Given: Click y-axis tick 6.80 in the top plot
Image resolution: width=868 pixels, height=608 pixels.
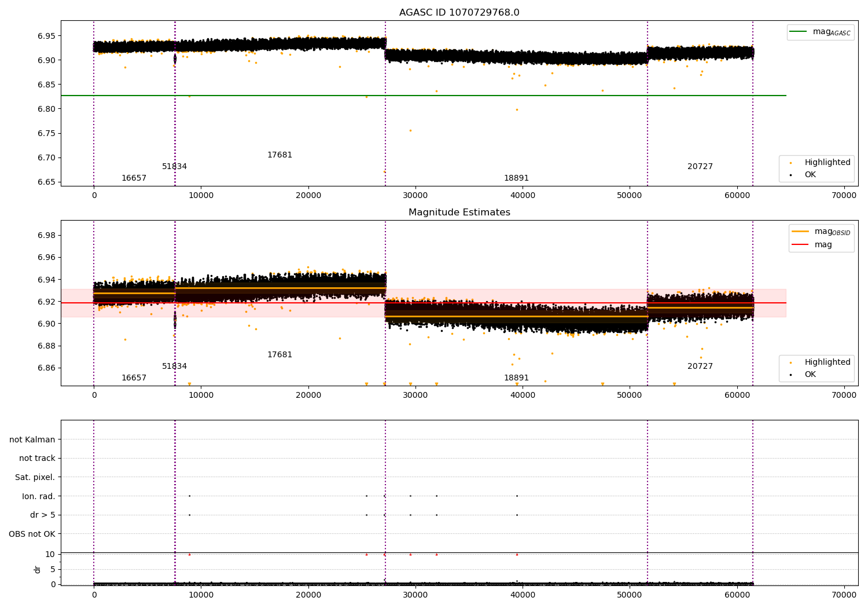Looking at the screenshot, I should coord(46,109).
